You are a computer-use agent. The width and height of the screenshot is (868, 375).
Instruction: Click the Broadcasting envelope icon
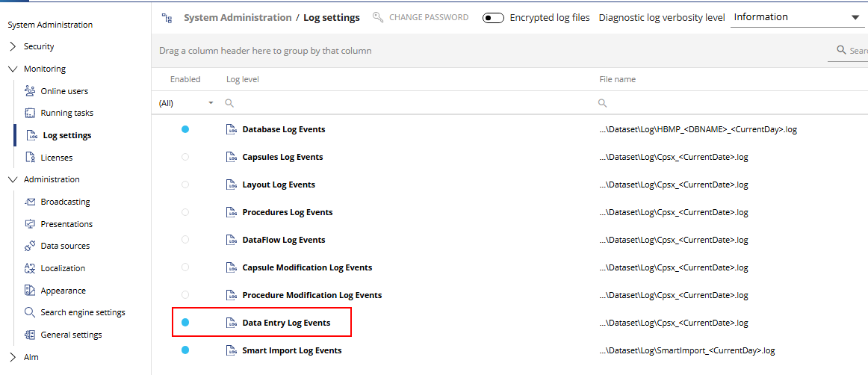[x=31, y=202]
